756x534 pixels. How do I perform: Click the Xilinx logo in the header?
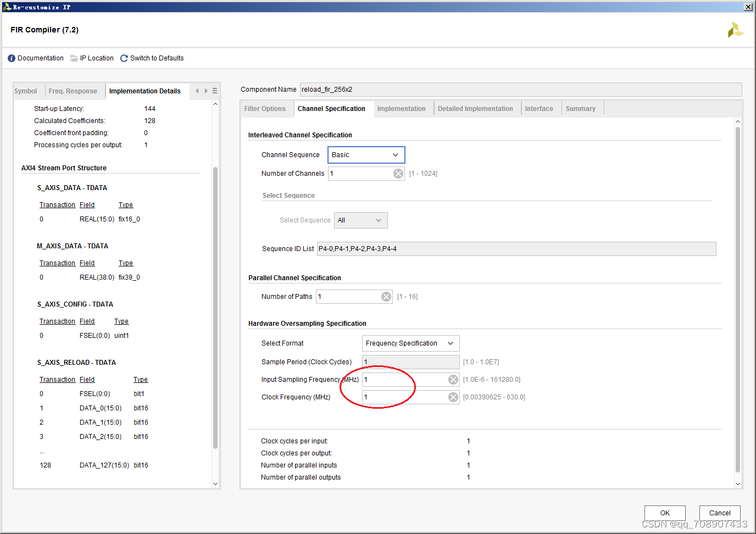pos(736,30)
